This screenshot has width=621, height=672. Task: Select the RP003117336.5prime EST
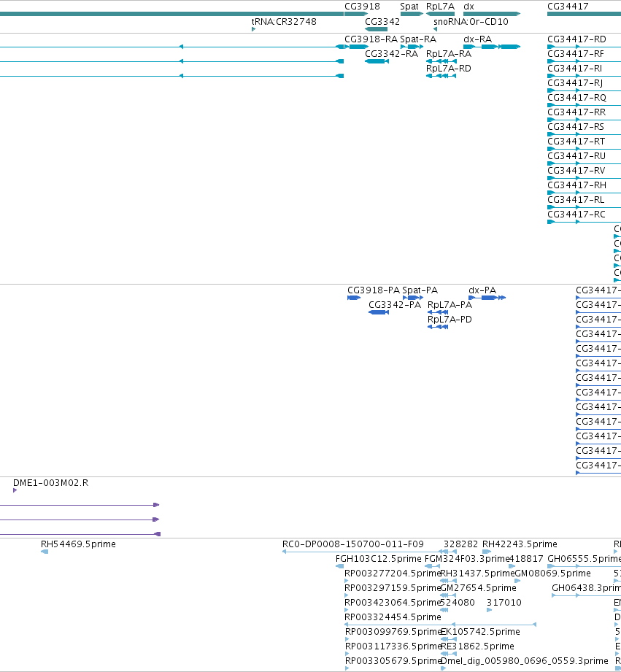point(347,654)
